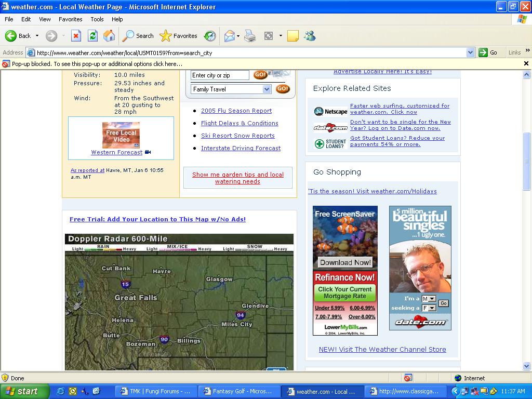Open the File menu
The height and width of the screenshot is (399, 532).
tap(9, 19)
